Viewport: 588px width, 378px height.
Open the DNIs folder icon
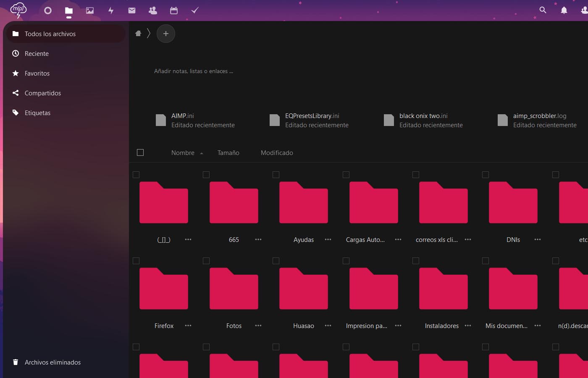pos(513,202)
